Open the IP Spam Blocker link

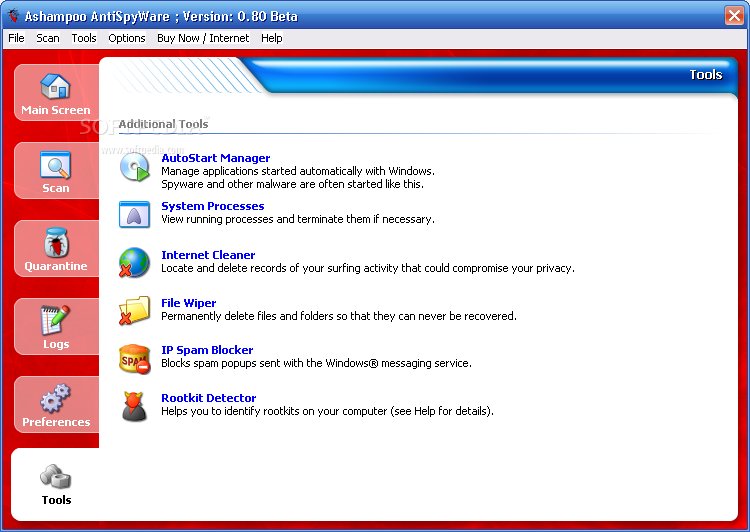(x=207, y=350)
